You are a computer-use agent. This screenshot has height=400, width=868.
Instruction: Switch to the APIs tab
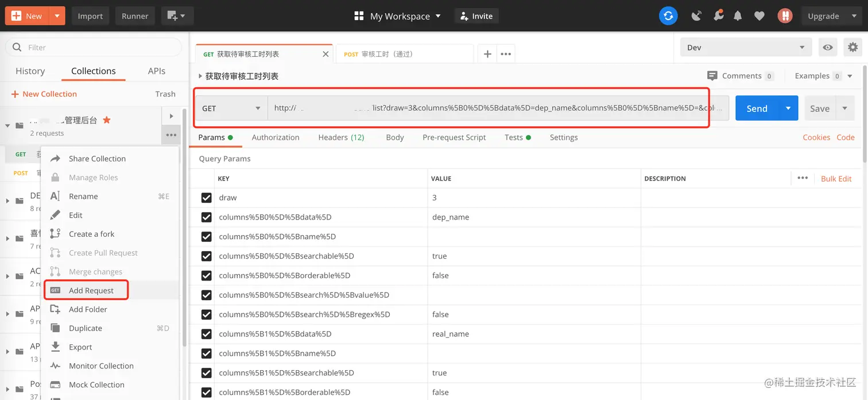156,71
